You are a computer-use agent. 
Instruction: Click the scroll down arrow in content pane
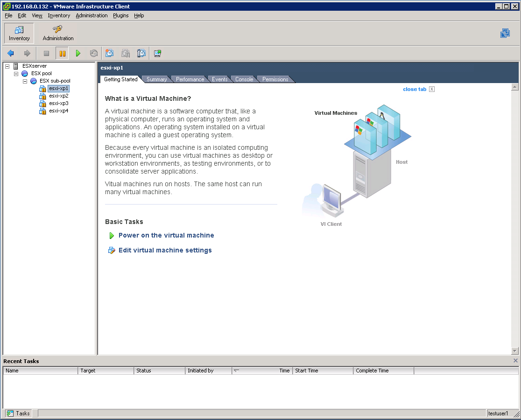[514, 350]
